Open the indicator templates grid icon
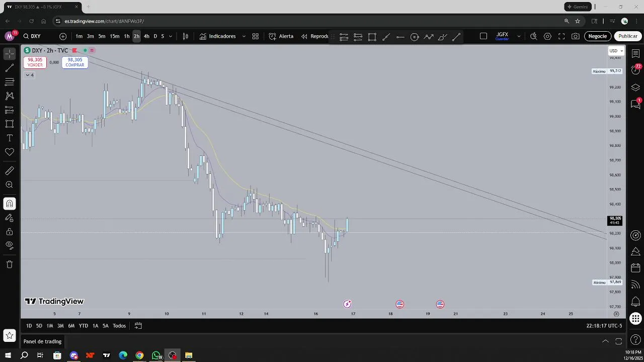Image resolution: width=644 pixels, height=362 pixels. pos(256,36)
